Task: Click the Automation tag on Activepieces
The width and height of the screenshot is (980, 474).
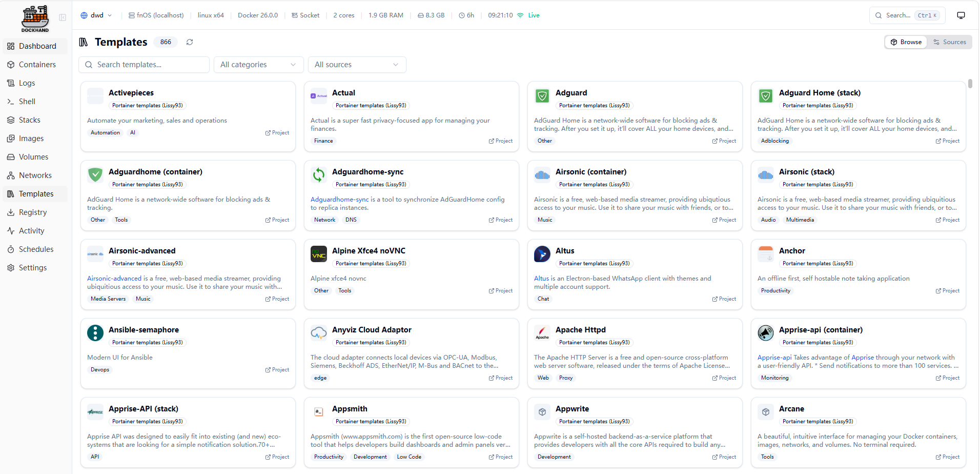Action: pyautogui.click(x=105, y=133)
